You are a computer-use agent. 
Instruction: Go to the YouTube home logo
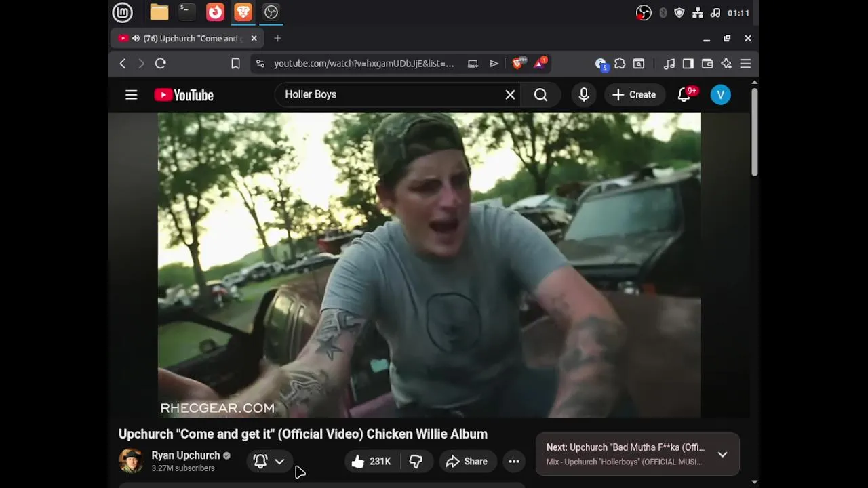point(184,95)
